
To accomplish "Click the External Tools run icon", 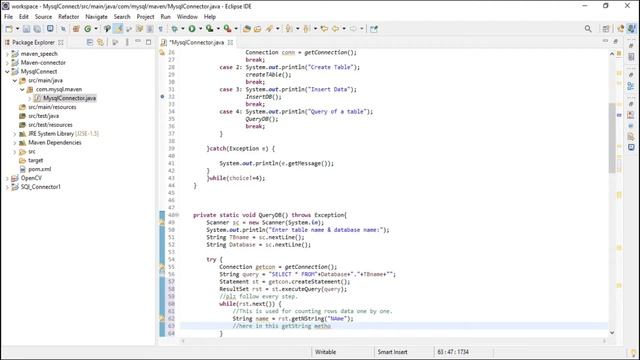I will coord(227,29).
